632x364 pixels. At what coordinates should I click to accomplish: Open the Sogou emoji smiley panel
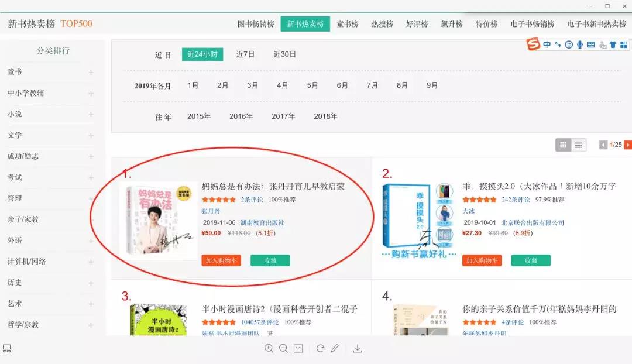(569, 44)
